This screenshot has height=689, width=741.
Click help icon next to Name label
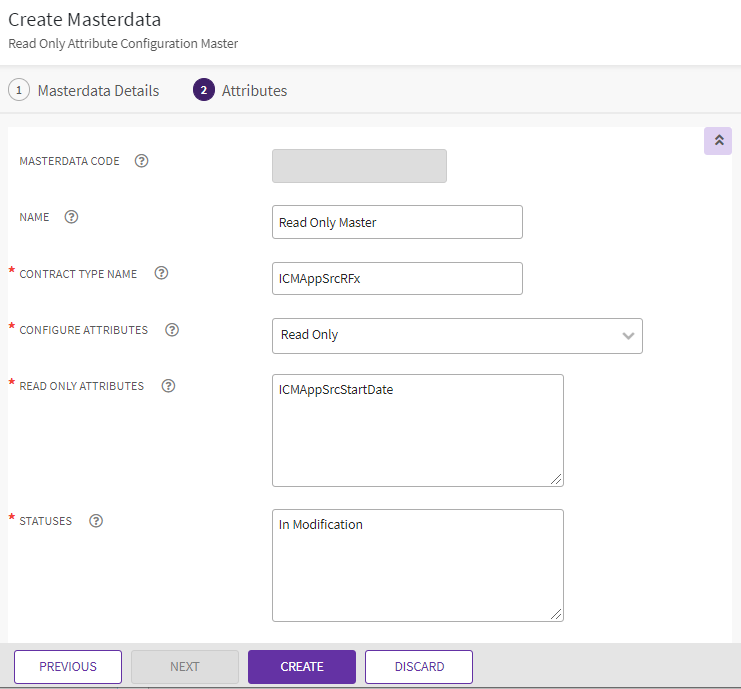pos(71,217)
